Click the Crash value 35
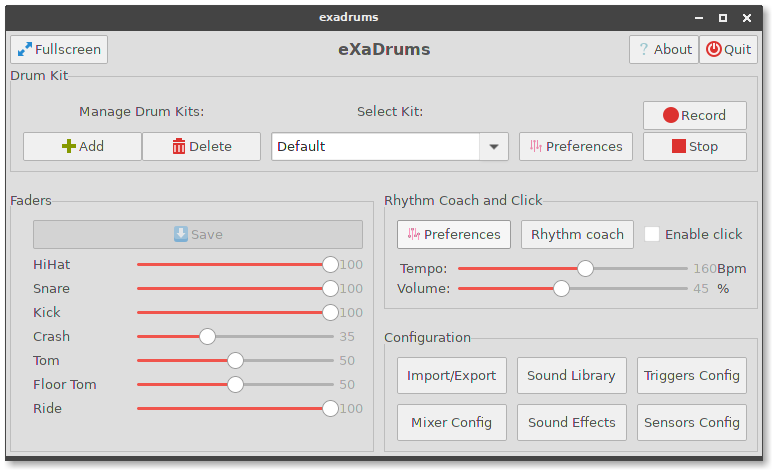 (347, 337)
